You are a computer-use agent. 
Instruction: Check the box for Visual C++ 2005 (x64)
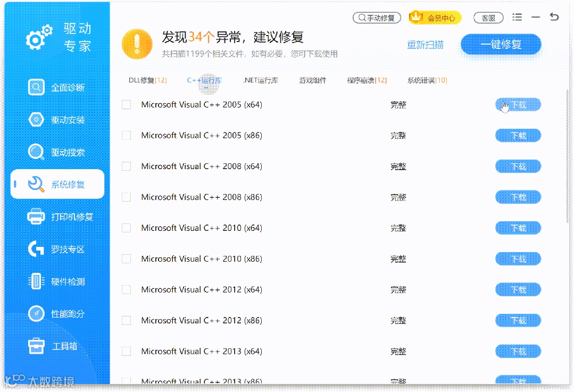pyautogui.click(x=126, y=105)
